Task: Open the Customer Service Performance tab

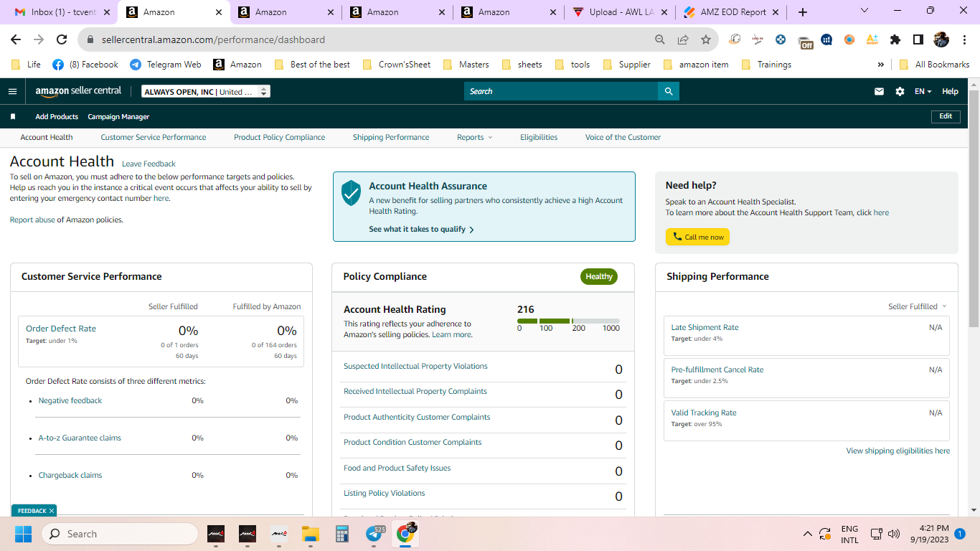Action: tap(154, 137)
